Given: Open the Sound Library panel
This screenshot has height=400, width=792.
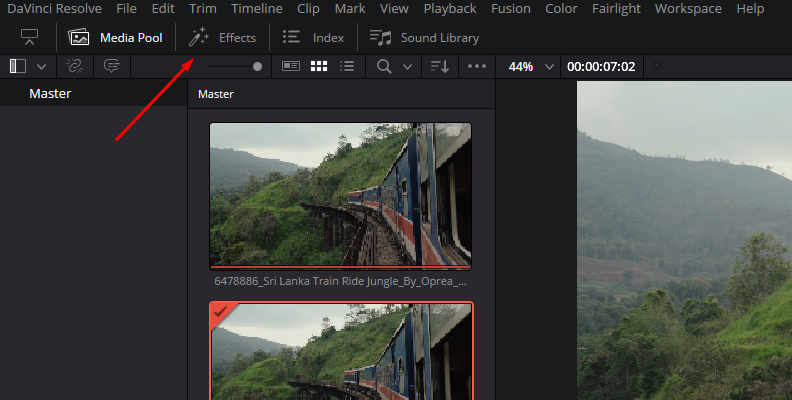Looking at the screenshot, I should point(424,37).
